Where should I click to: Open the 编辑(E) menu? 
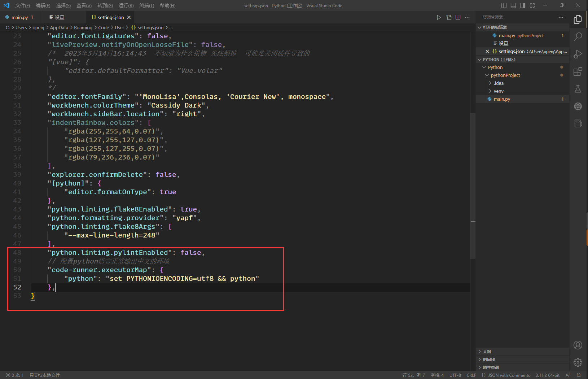[43, 5]
